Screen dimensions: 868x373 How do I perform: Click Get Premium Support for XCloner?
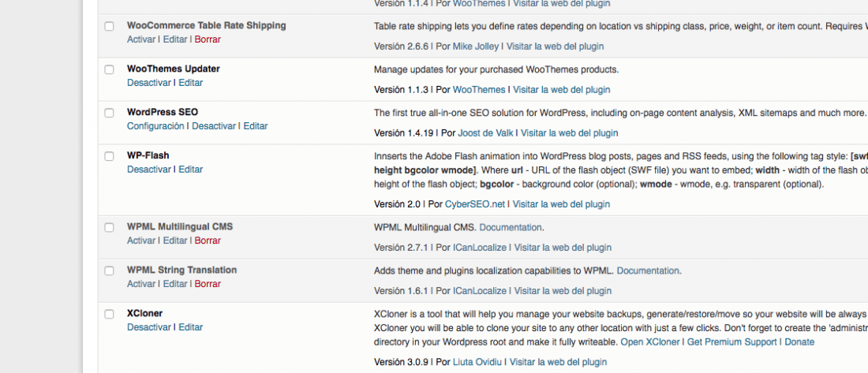731,342
